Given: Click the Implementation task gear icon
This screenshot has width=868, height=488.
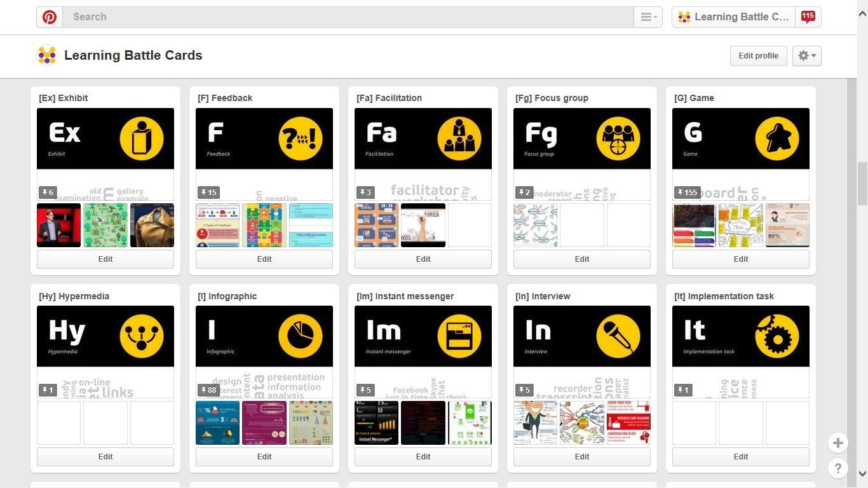Looking at the screenshot, I should coord(777,336).
